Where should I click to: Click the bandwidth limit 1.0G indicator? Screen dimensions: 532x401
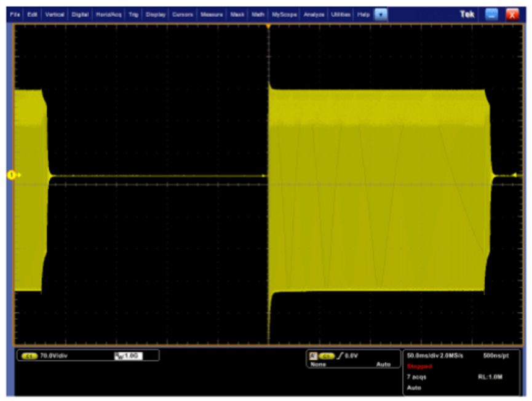[128, 355]
